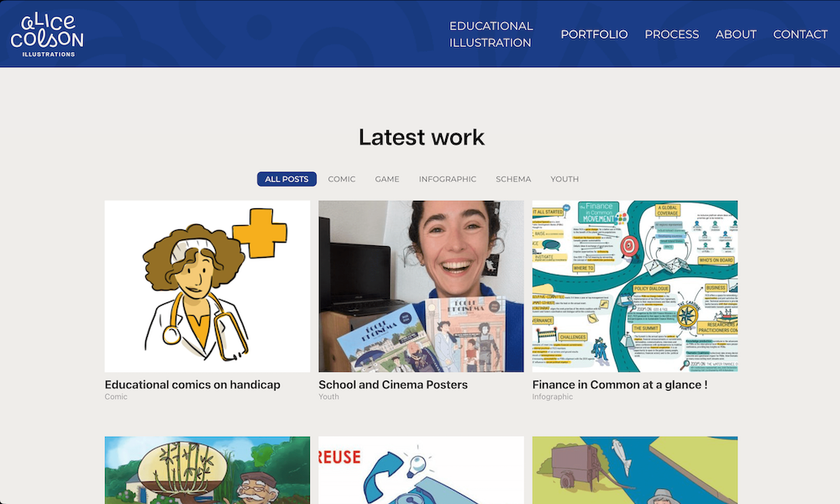The width and height of the screenshot is (840, 504).
Task: Filter posts by Comic
Action: [342, 179]
